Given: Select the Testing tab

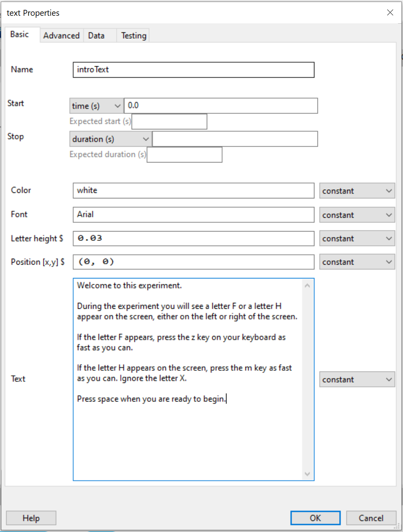Looking at the screenshot, I should (x=134, y=35).
